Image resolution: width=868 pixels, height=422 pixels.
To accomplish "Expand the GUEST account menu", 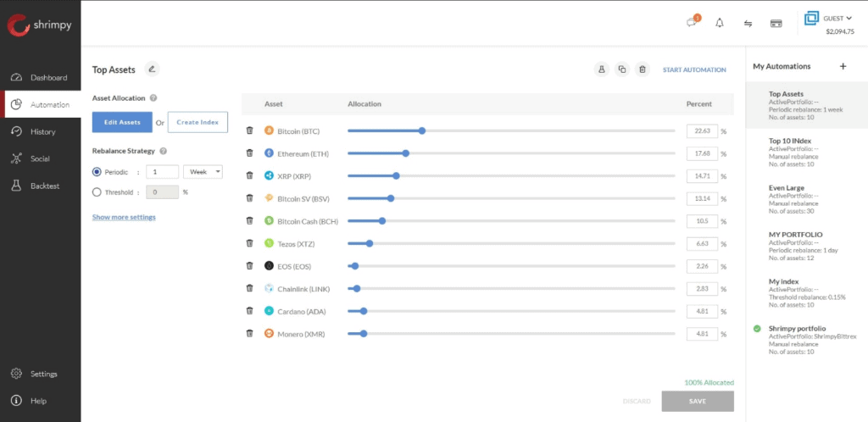I will pos(837,19).
